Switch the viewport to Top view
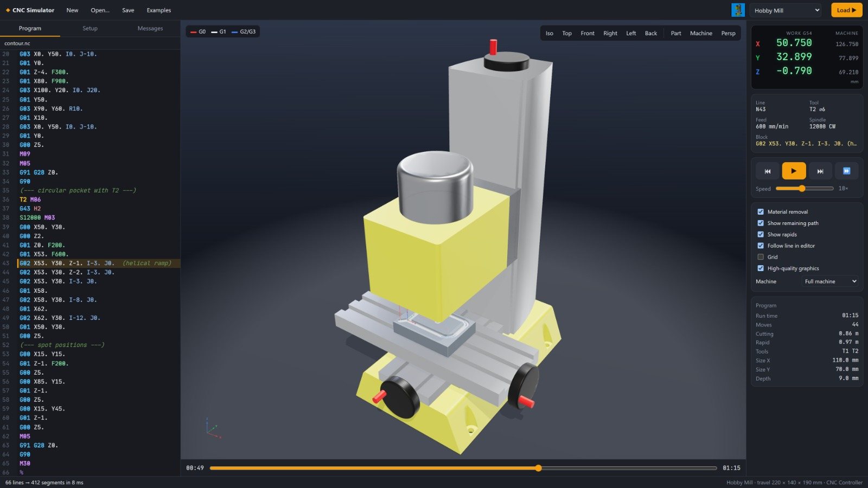This screenshot has width=868, height=488. coord(567,33)
